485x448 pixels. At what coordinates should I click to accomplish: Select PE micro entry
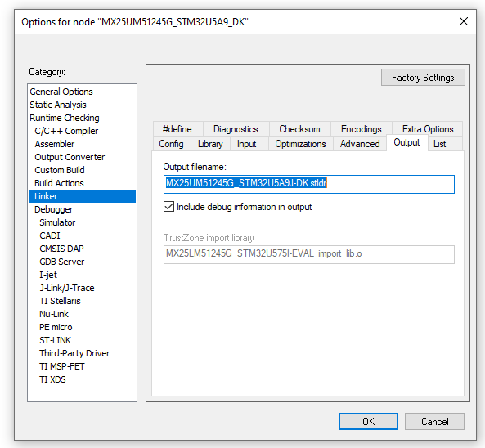56,327
